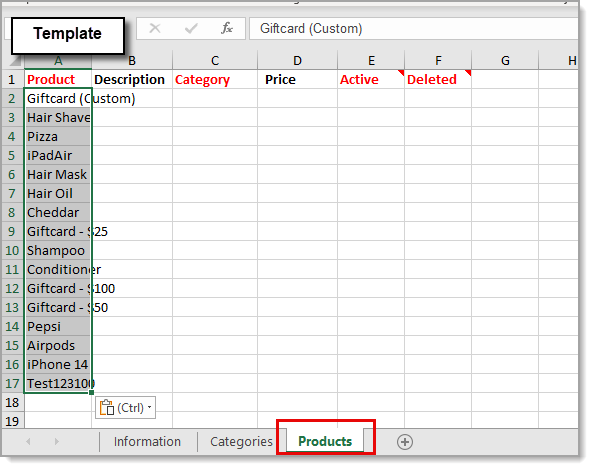The height and width of the screenshot is (469, 592).
Task: Click the formula bar enter checkmark icon
Action: coord(191,28)
